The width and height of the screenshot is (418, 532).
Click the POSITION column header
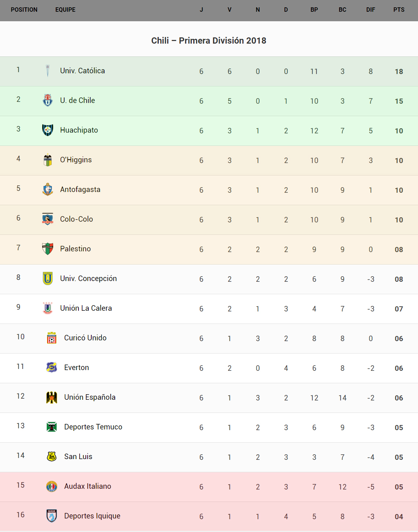coord(24,10)
